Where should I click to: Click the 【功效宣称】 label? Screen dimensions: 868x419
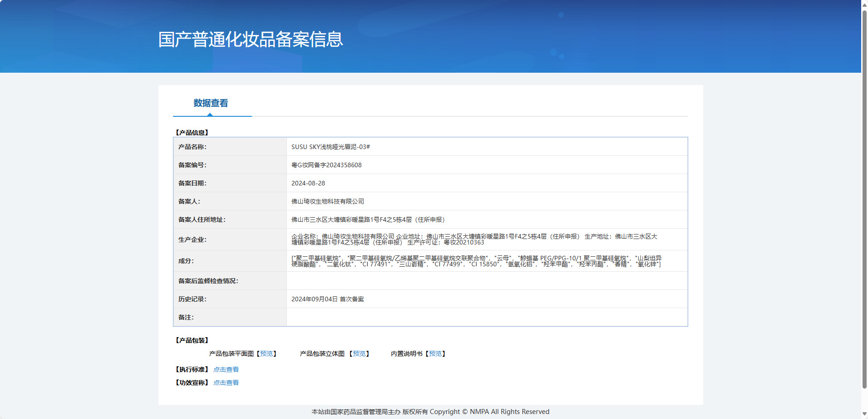(192, 383)
